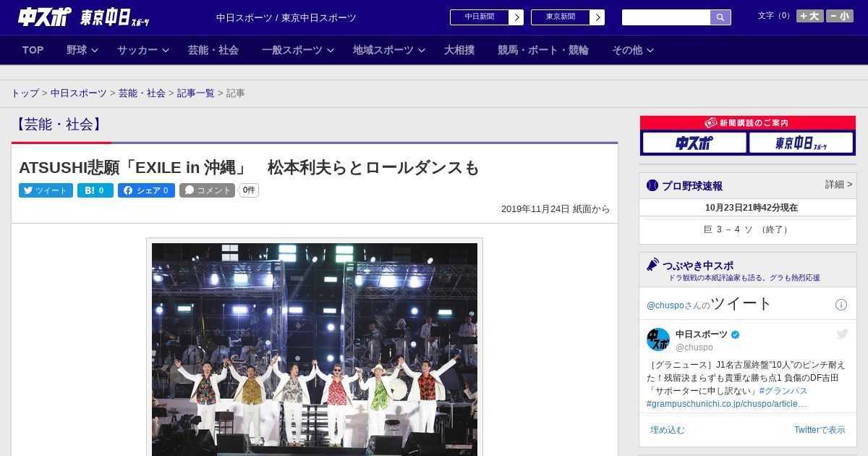Viewport: 868px width, 456px height.
Task: Click the 新聞購読のご案内 banner heading
Action: (x=747, y=123)
